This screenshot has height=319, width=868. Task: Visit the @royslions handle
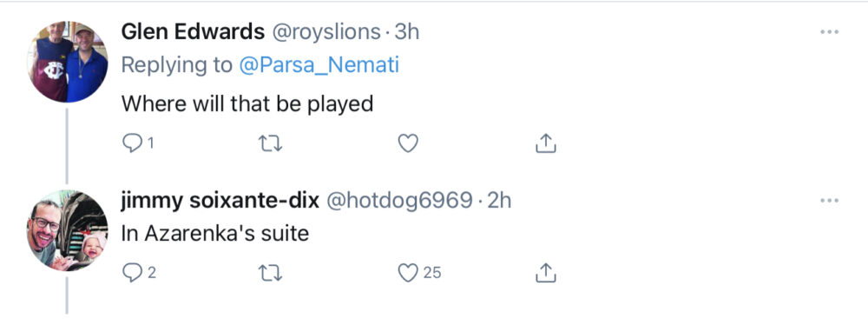[x=325, y=32]
